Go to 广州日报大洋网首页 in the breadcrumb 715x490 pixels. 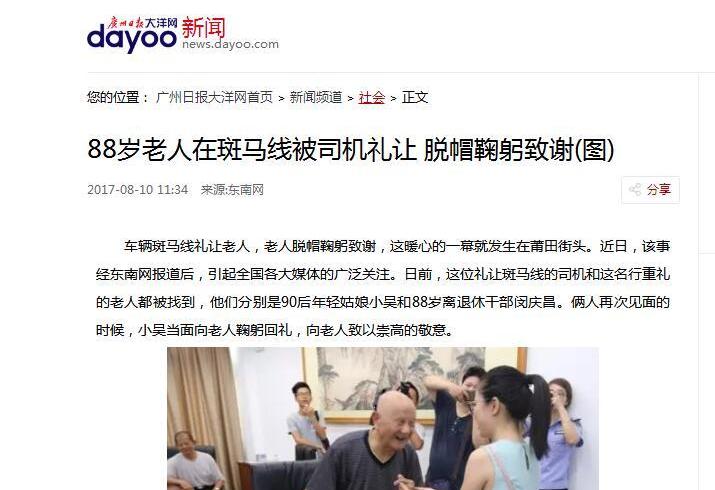tap(214, 97)
